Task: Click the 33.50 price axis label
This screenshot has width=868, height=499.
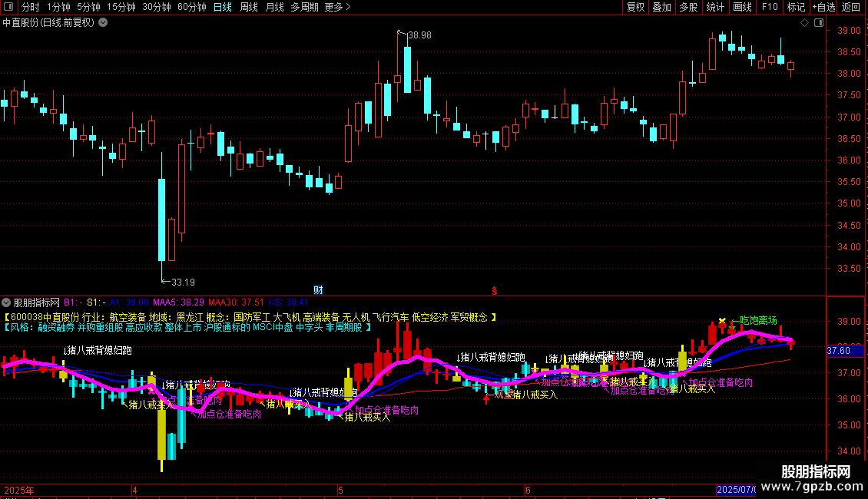Action: point(849,269)
